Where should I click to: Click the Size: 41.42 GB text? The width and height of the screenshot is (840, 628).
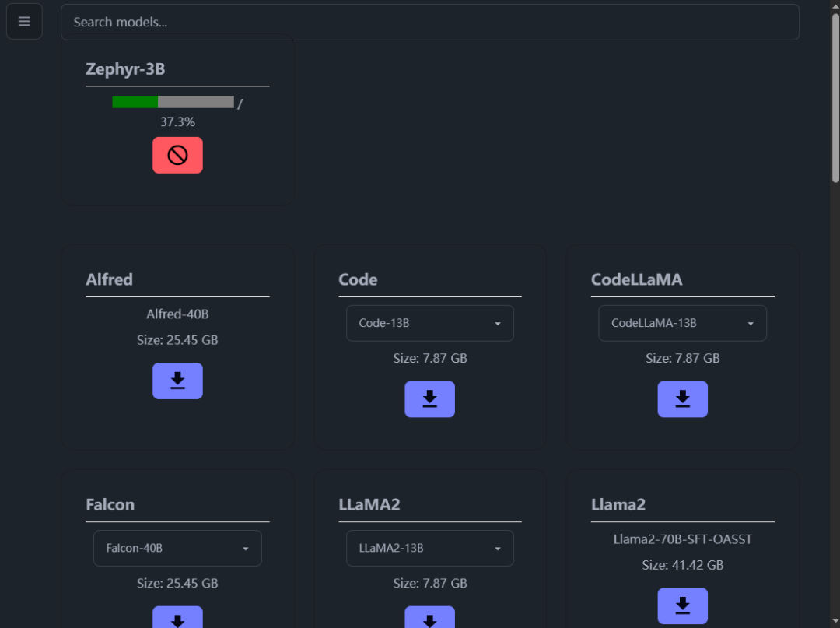pyautogui.click(x=683, y=565)
